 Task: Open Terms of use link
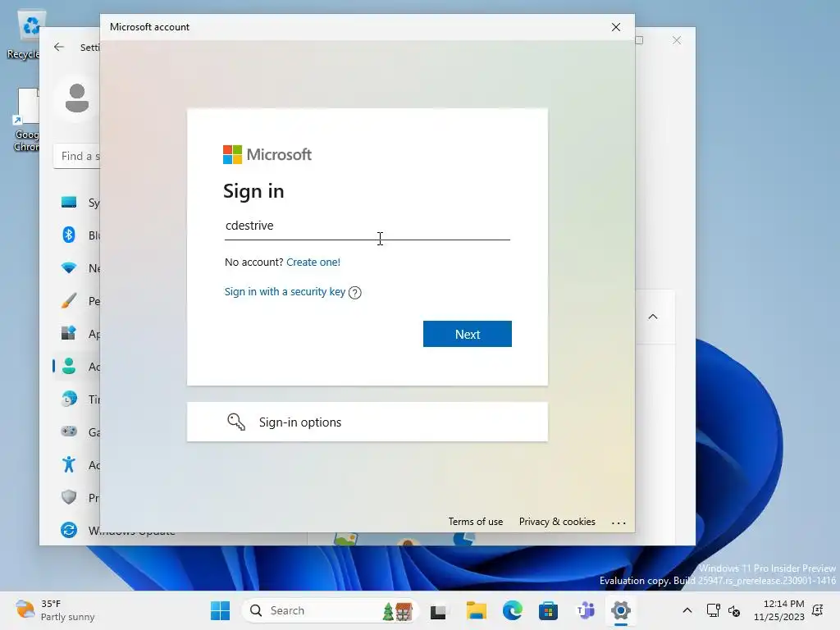tap(475, 522)
